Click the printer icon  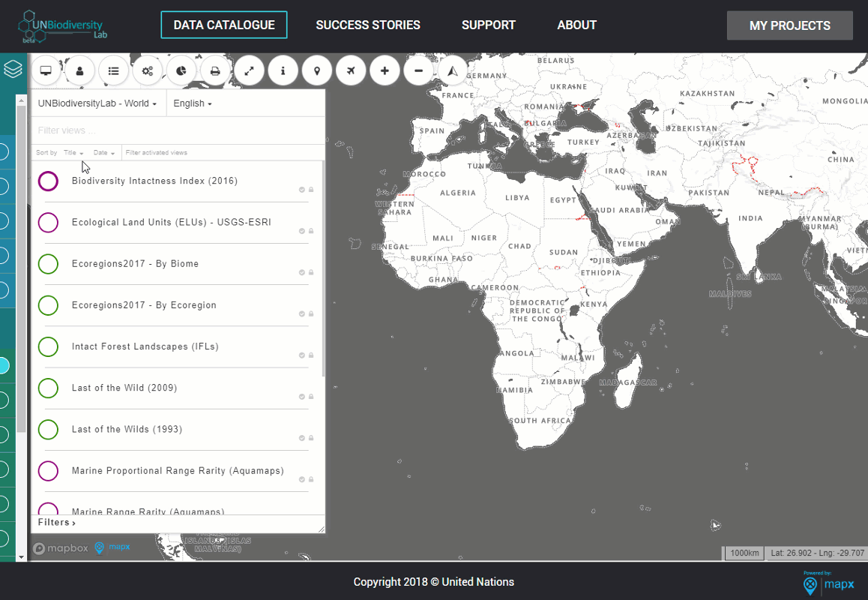(x=215, y=70)
